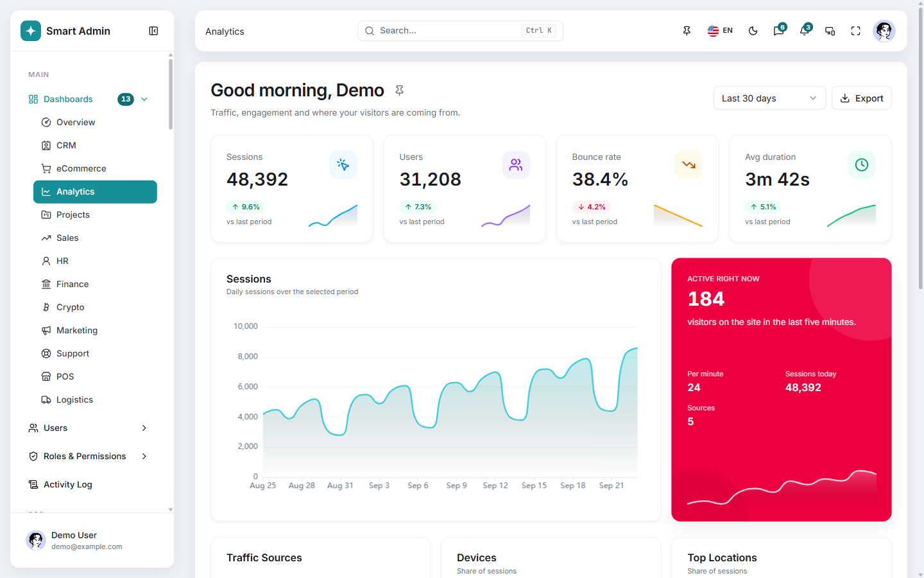924x578 pixels.
Task: Click the Export button
Action: [862, 98]
